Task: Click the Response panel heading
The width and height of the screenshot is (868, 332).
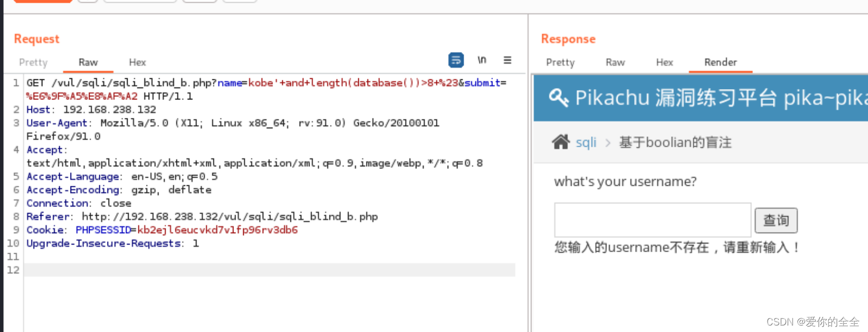Action: pyautogui.click(x=568, y=39)
